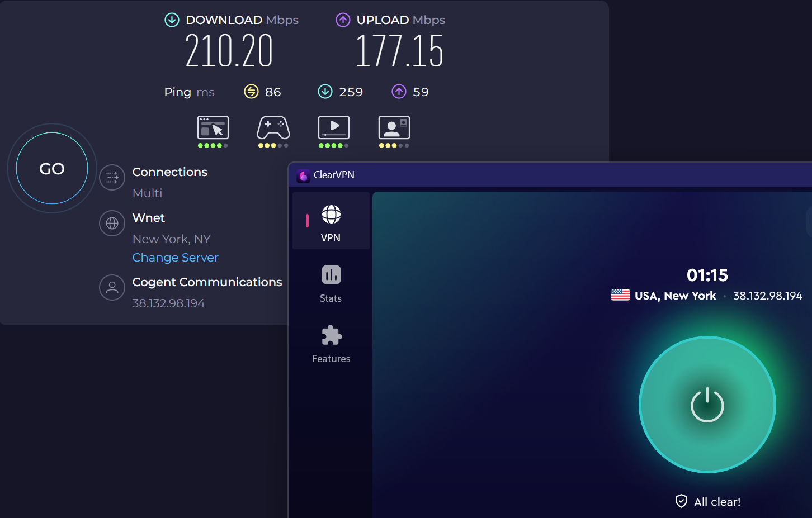The width and height of the screenshot is (812, 518).
Task: Open the VPN tab in ClearVPN
Action: tap(331, 222)
